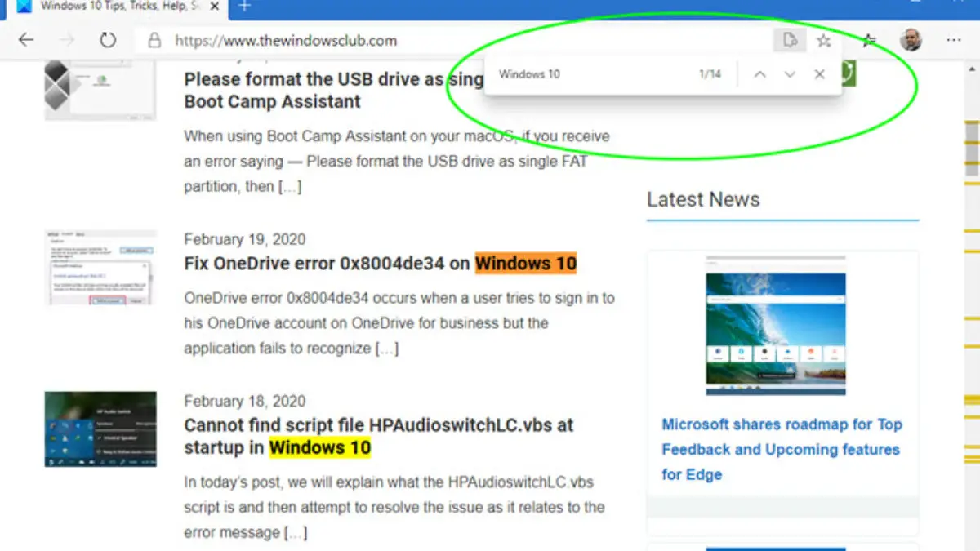Image resolution: width=980 pixels, height=551 pixels.
Task: Click the HP audio switch article thumbnail
Action: pyautogui.click(x=100, y=429)
